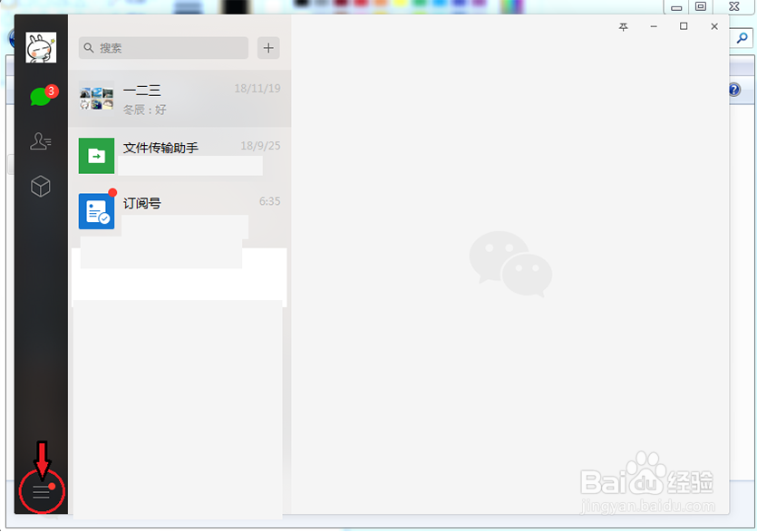The image size is (757, 532).
Task: Open the profile avatar with the rabbit picture
Action: pyautogui.click(x=41, y=47)
